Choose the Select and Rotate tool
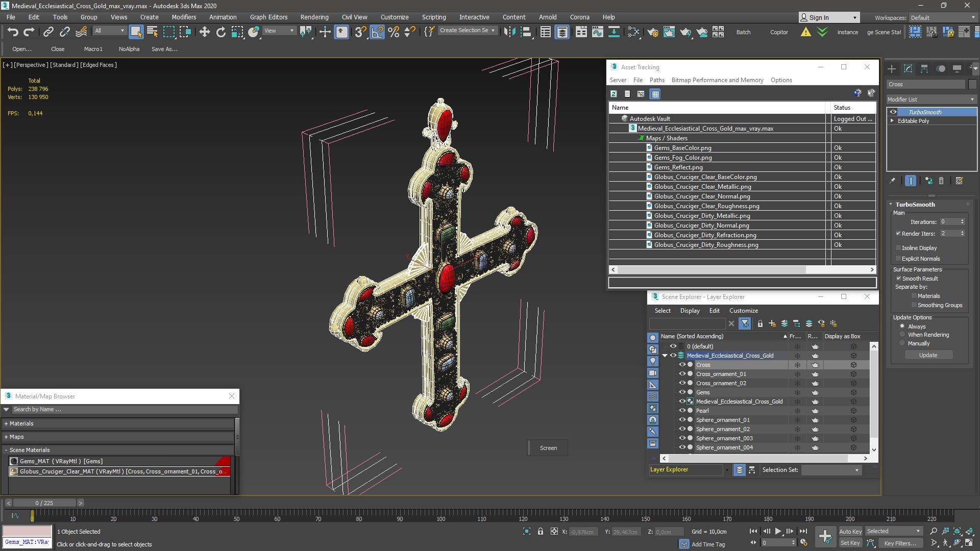Image resolution: width=980 pixels, height=551 pixels. point(220,32)
